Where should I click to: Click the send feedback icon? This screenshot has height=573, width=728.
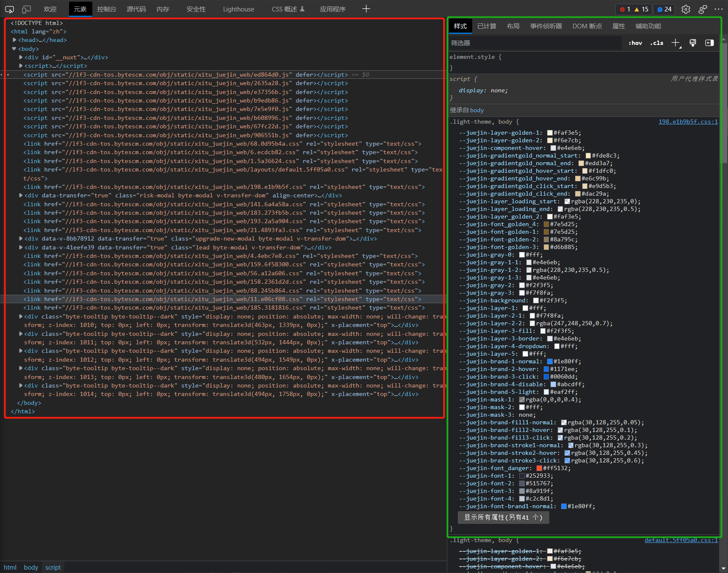(703, 9)
